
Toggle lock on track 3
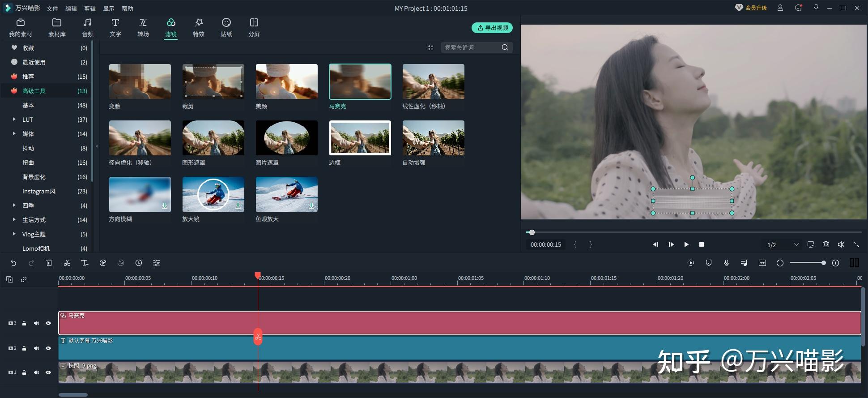(24, 323)
